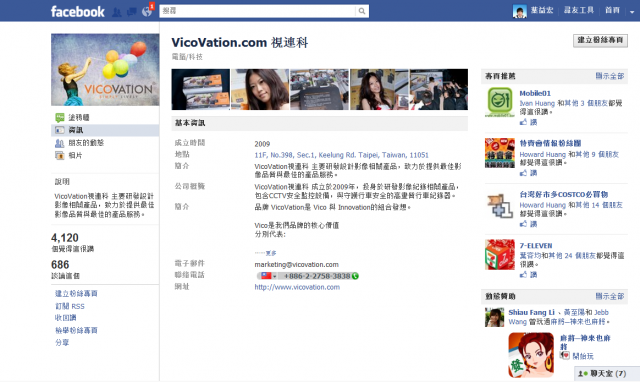
Task: Open friend requests icon in top bar
Action: (117, 12)
